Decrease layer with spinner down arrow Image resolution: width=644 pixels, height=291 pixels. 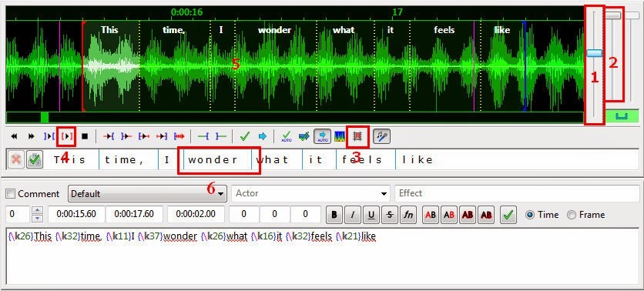38,219
